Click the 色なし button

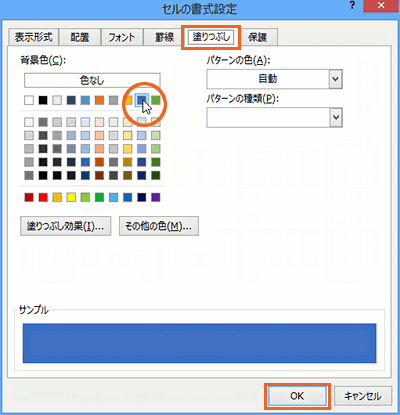point(92,80)
